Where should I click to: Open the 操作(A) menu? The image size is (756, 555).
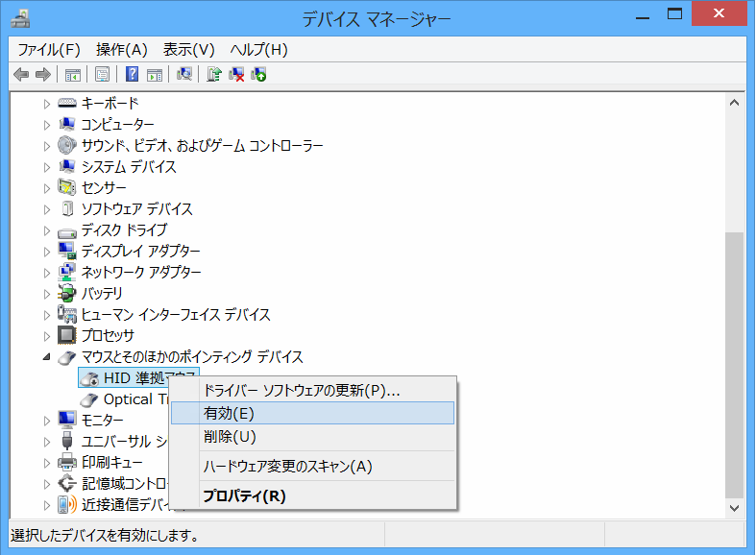(121, 49)
